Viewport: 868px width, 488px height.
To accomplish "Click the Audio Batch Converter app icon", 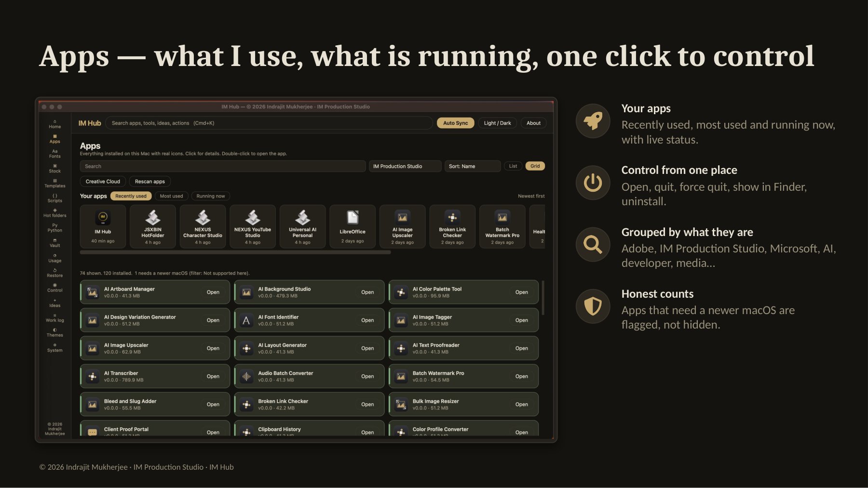I will 246,376.
